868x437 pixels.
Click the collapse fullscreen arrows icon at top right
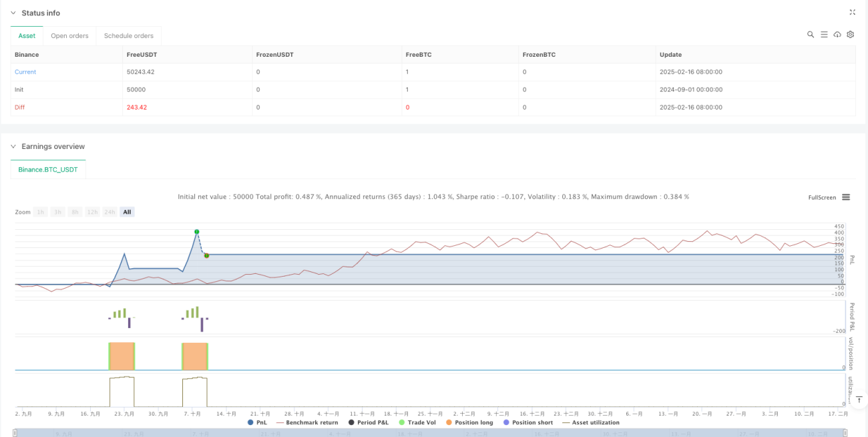852,13
